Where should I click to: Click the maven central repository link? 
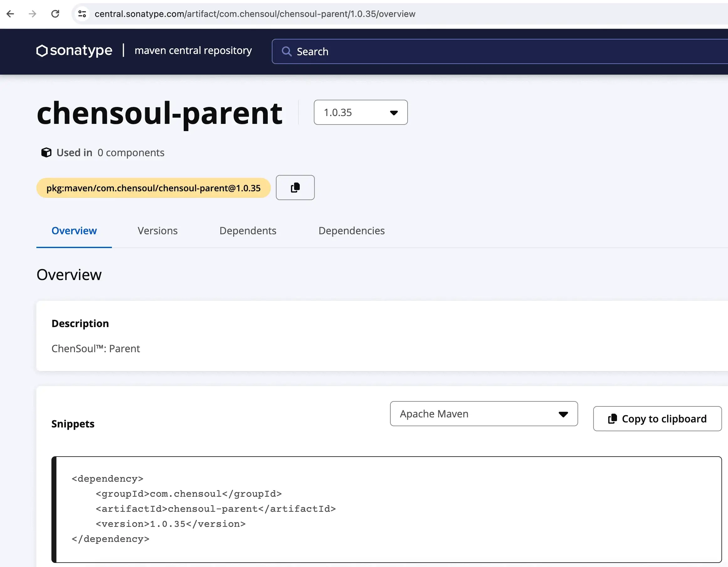click(193, 50)
